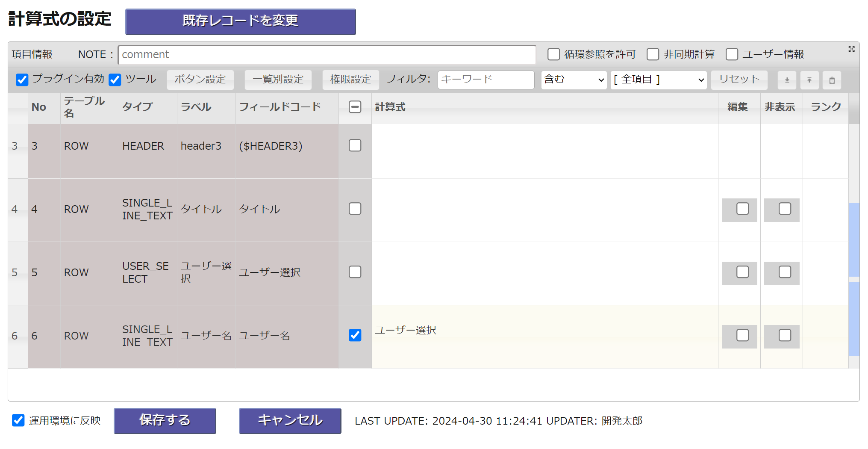Check the formula checkbox for row header3

click(x=355, y=145)
